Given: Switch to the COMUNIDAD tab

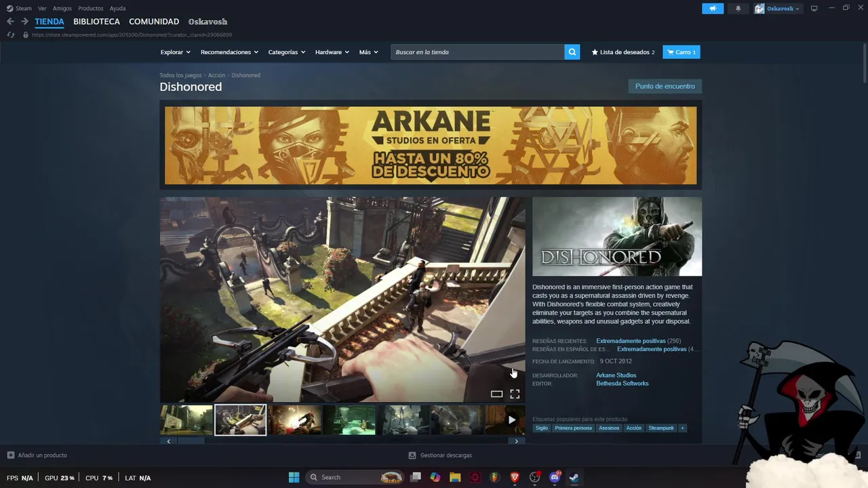Looking at the screenshot, I should [x=154, y=22].
